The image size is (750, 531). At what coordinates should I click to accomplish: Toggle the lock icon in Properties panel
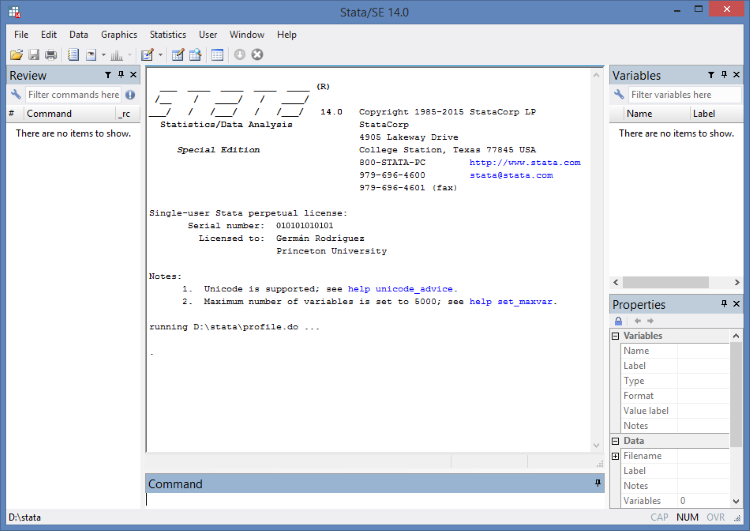(x=618, y=321)
